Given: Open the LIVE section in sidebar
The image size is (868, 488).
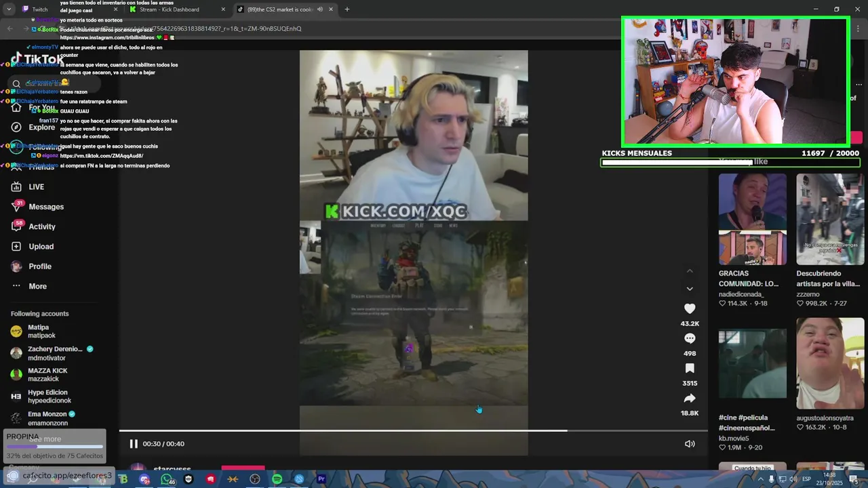Looking at the screenshot, I should tap(36, 187).
